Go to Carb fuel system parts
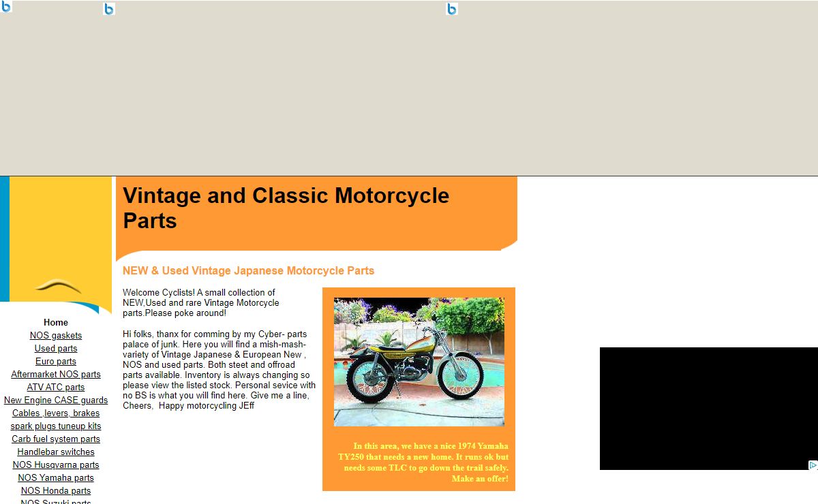 click(56, 439)
